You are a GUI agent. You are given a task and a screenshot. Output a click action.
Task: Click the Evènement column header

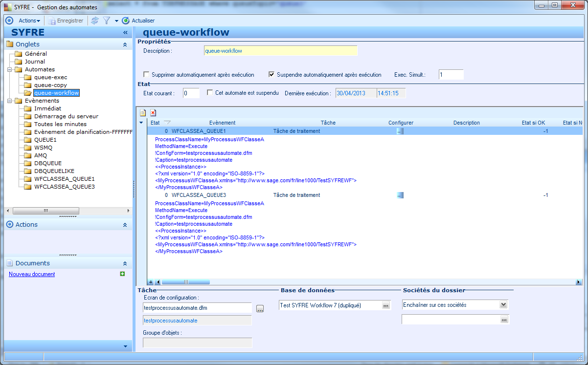[222, 123]
